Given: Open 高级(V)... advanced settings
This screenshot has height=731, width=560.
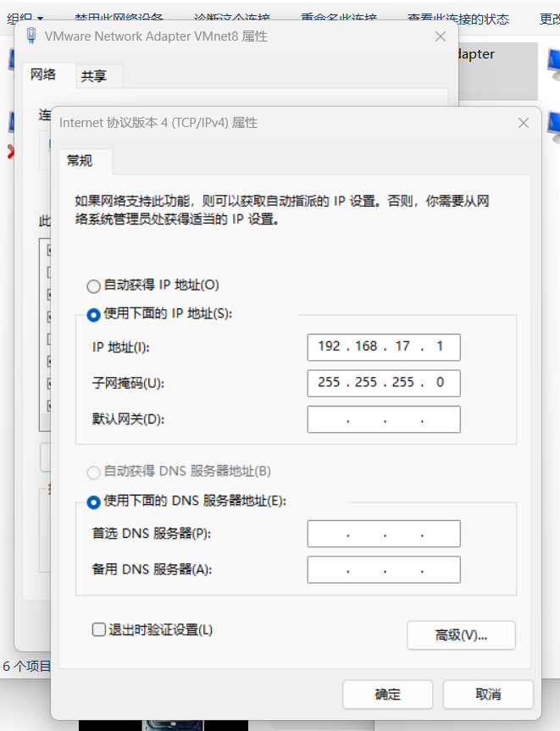Looking at the screenshot, I should click(x=461, y=635).
